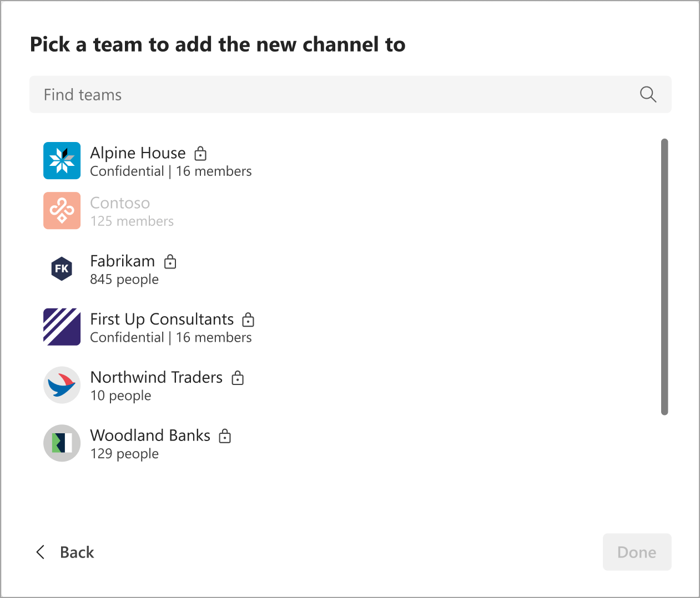Click the lock icon beside Alpine House
This screenshot has width=700, height=598.
(200, 153)
